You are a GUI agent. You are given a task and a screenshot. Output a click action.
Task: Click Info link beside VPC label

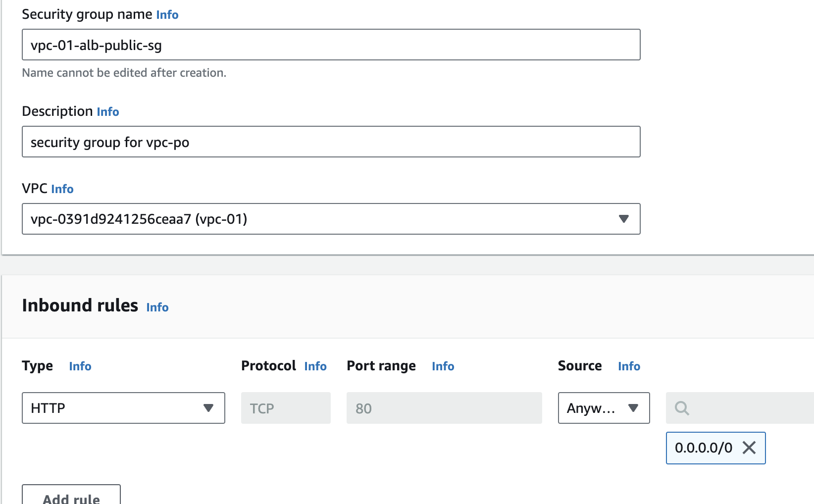pyautogui.click(x=62, y=189)
